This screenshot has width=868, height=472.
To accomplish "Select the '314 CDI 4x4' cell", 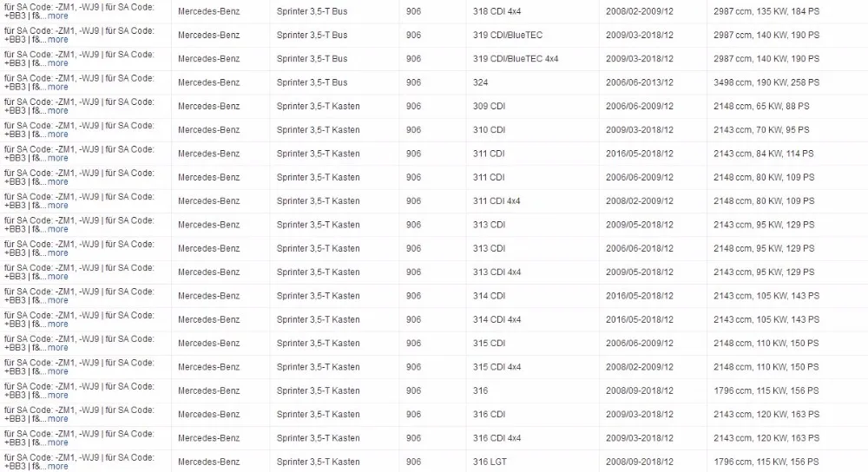I will point(496,320).
